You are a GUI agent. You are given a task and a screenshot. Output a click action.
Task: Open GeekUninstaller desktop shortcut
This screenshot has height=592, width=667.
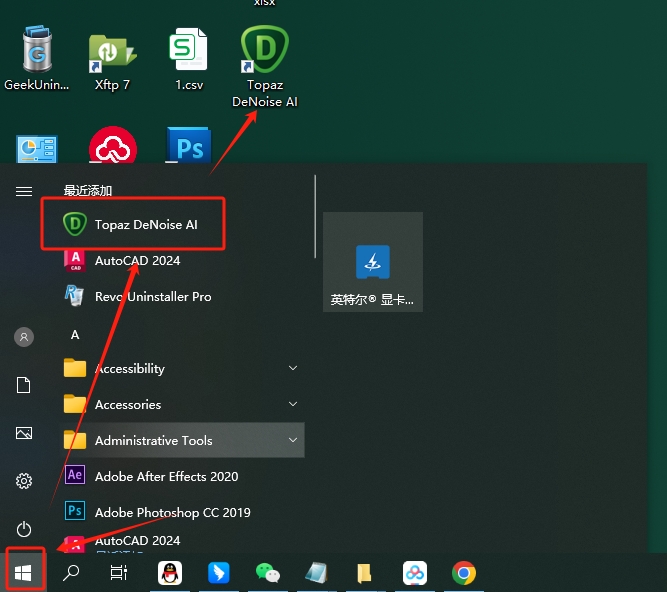pyautogui.click(x=37, y=57)
